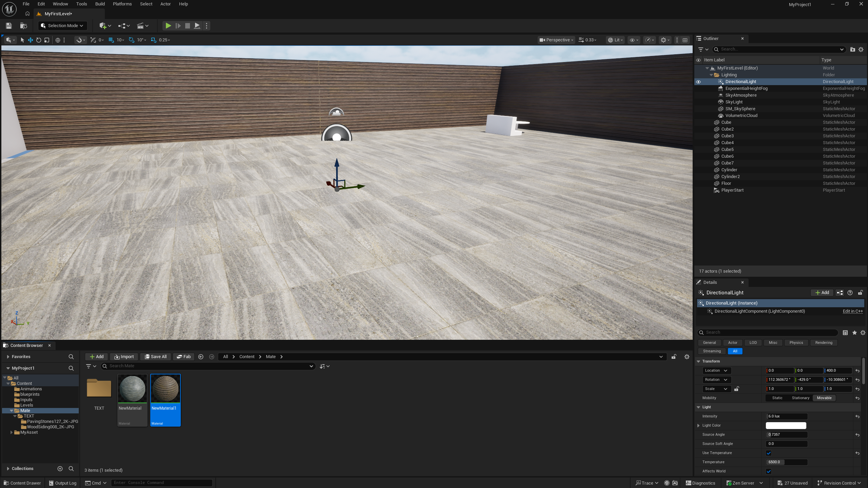The height and width of the screenshot is (488, 868).
Task: Click the save level icon
Action: [9, 26]
